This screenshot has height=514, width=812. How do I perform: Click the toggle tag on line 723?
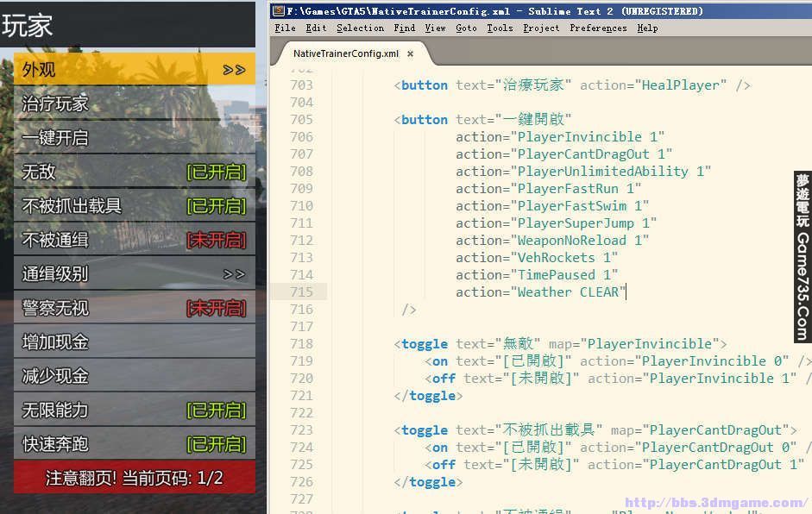(425, 430)
